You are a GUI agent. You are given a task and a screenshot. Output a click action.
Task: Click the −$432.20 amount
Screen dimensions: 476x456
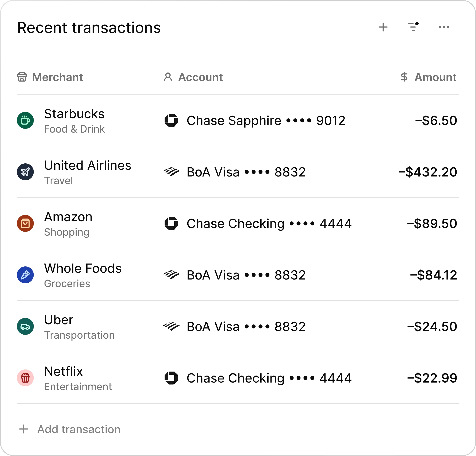coord(428,172)
